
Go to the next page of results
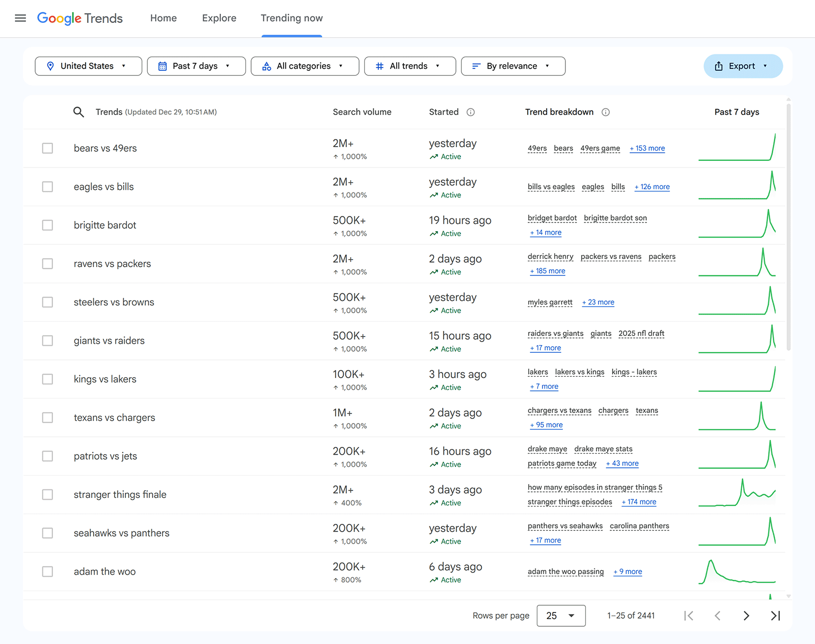click(x=746, y=615)
